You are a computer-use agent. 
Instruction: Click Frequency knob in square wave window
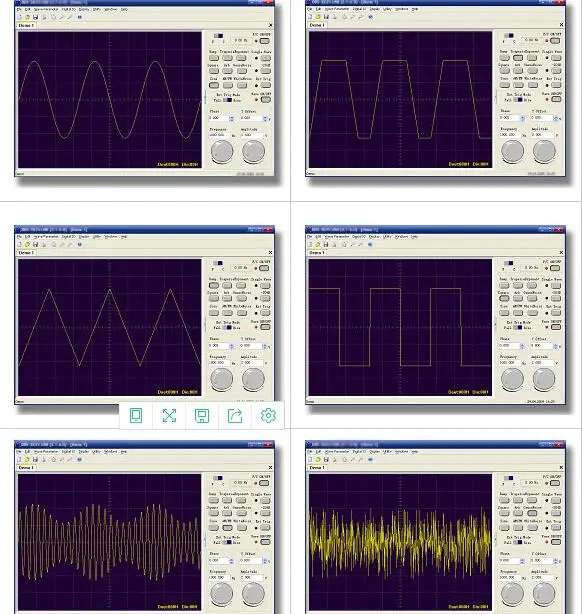pos(512,379)
